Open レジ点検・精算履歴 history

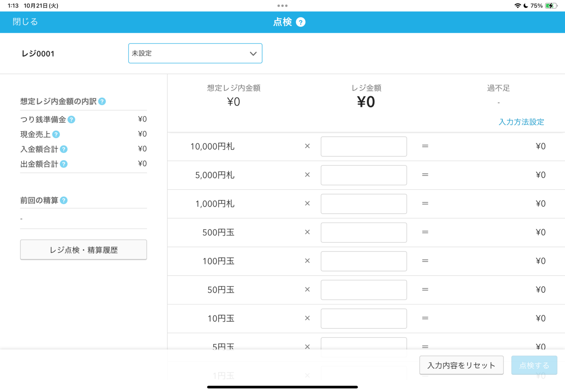[x=83, y=250]
